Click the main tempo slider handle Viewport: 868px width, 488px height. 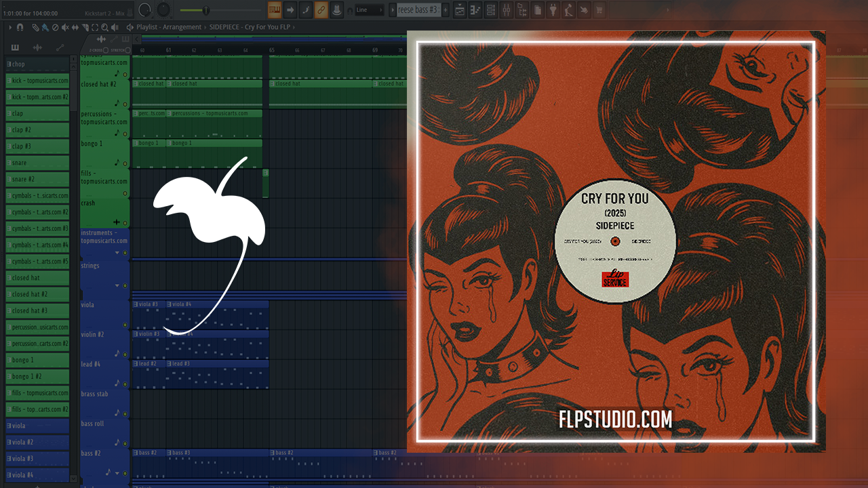205,10
